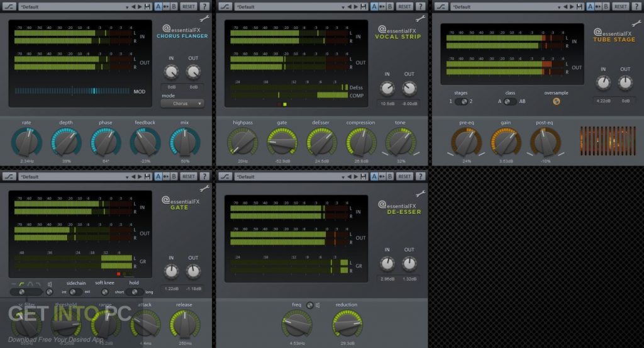This screenshot has width=644, height=348.
Task: Go to next preset in Gate plugin
Action: point(140,177)
